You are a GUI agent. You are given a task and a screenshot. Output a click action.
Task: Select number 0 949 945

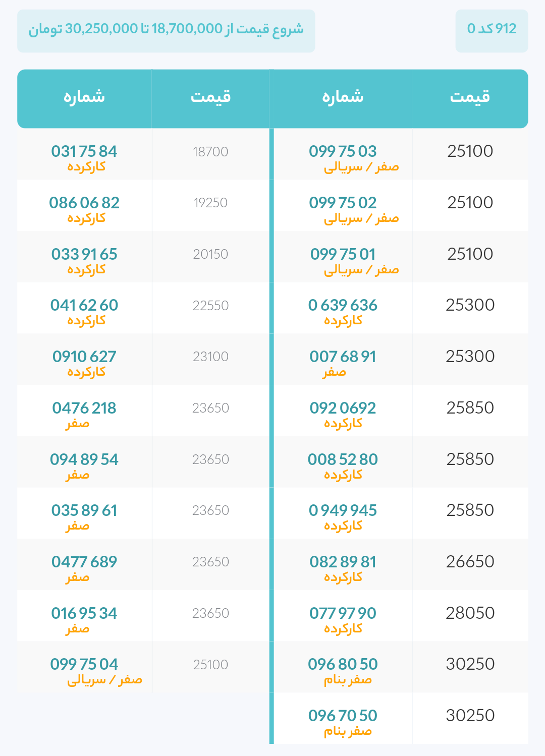(343, 510)
